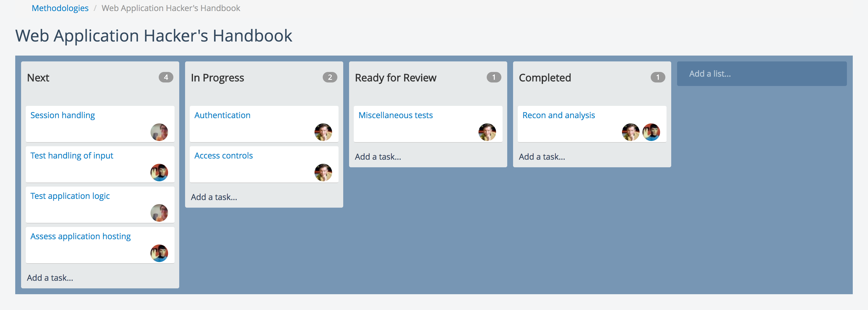Click the count badge on Completed list

tap(658, 77)
